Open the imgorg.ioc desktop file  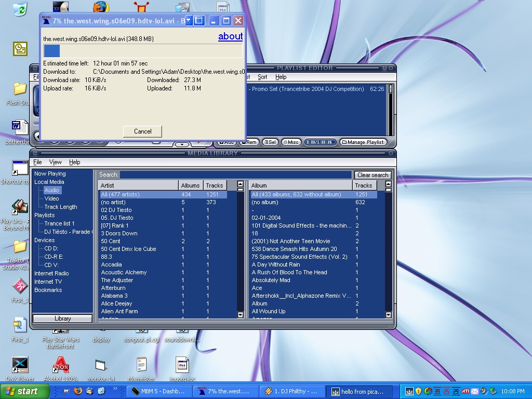pos(182,365)
